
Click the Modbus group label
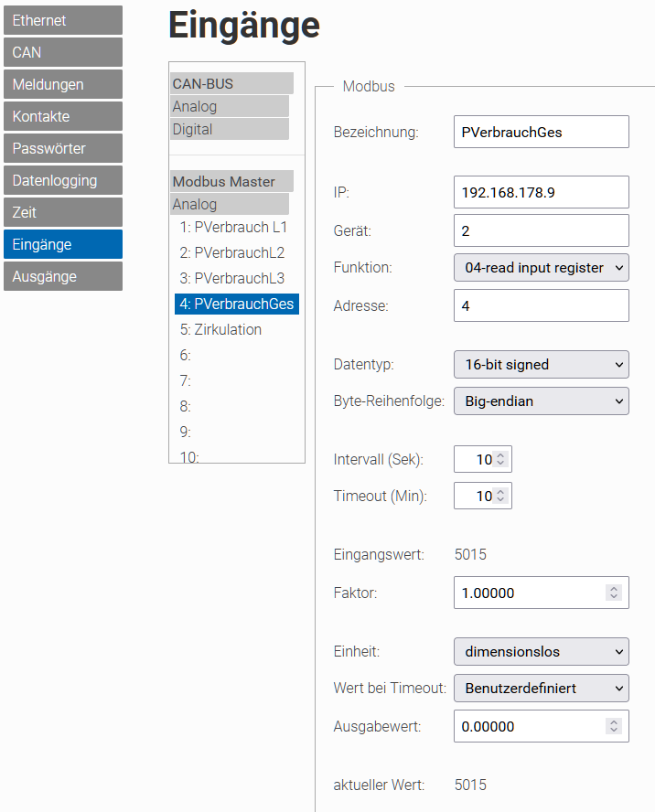369,87
